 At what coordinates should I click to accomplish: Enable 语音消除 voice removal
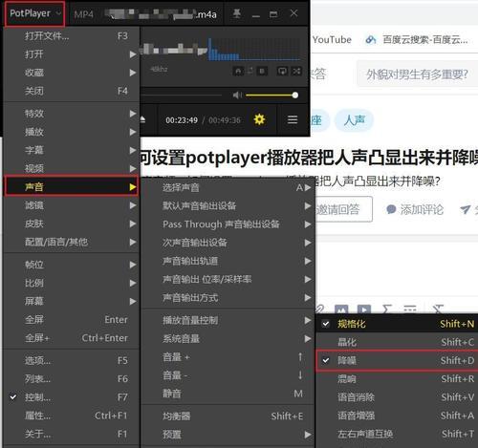[397, 397]
